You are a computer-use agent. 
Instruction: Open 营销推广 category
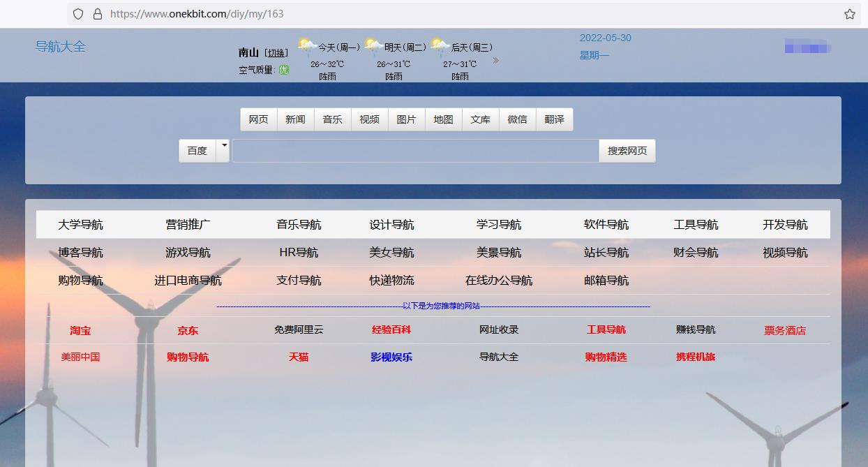[x=188, y=225]
